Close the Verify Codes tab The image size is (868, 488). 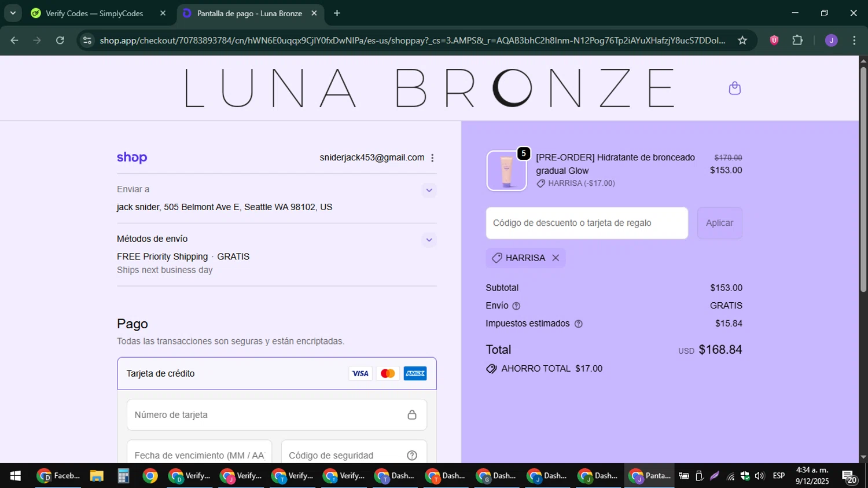tap(163, 13)
